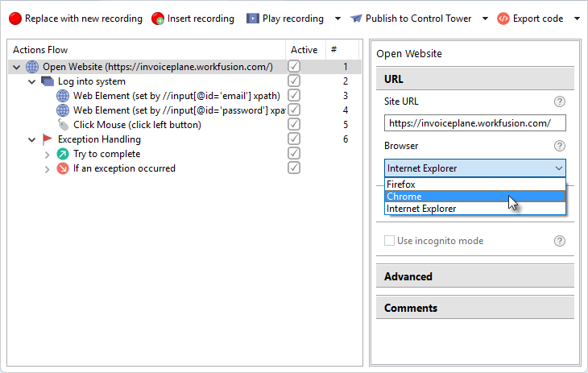588x373 pixels.
Task: Open help for Browser setting
Action: pos(560,146)
